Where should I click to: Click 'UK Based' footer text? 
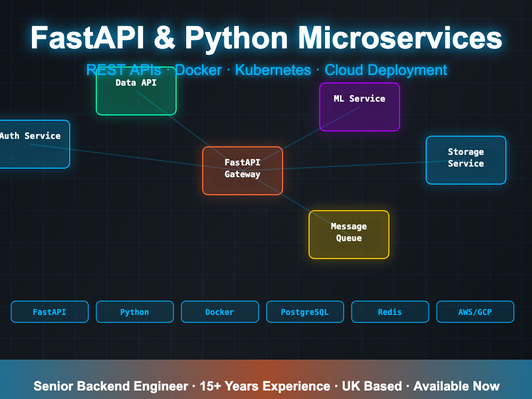pyautogui.click(x=372, y=386)
